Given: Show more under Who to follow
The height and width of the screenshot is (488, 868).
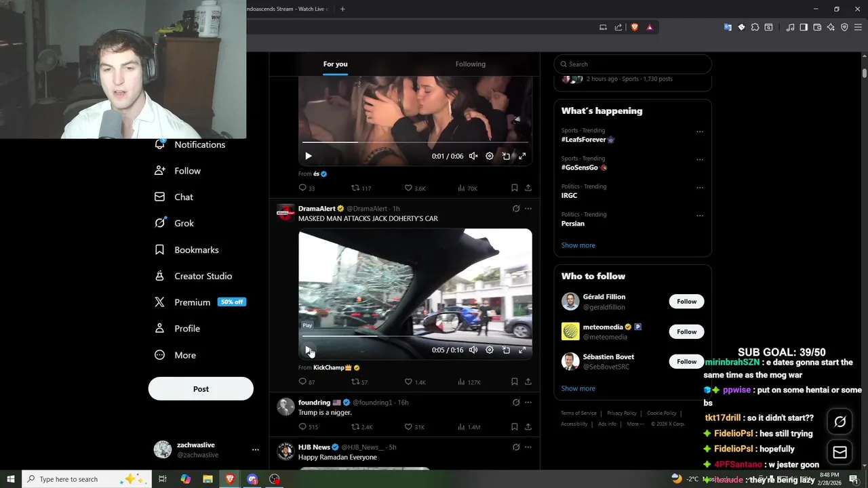Looking at the screenshot, I should click(578, 388).
